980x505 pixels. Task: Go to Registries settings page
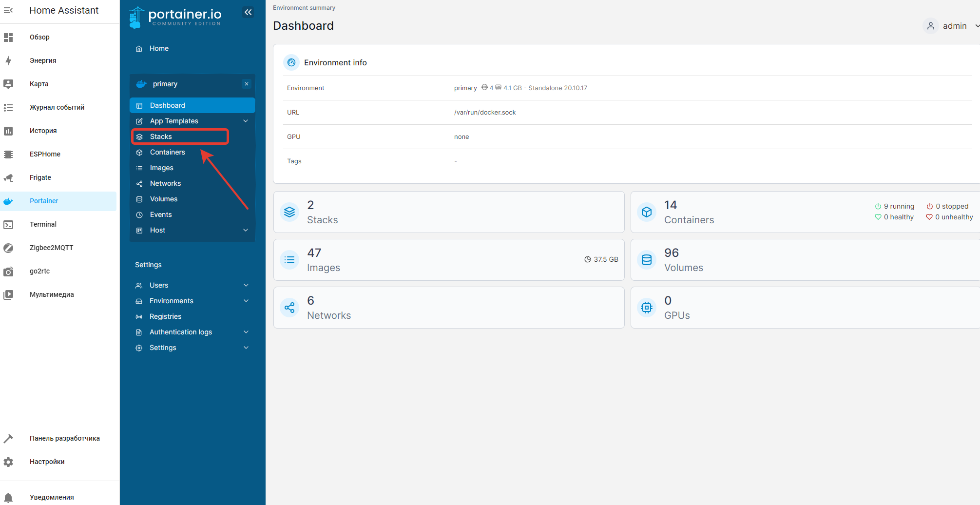coord(165,316)
